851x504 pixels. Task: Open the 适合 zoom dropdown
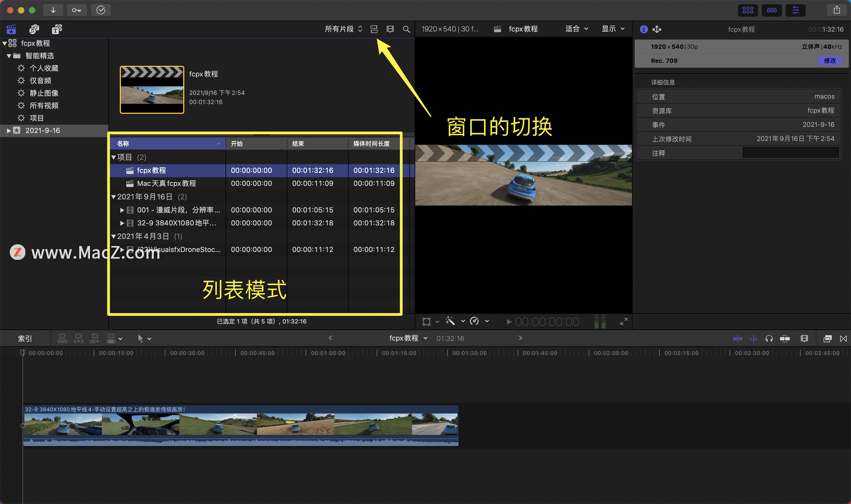click(x=577, y=29)
